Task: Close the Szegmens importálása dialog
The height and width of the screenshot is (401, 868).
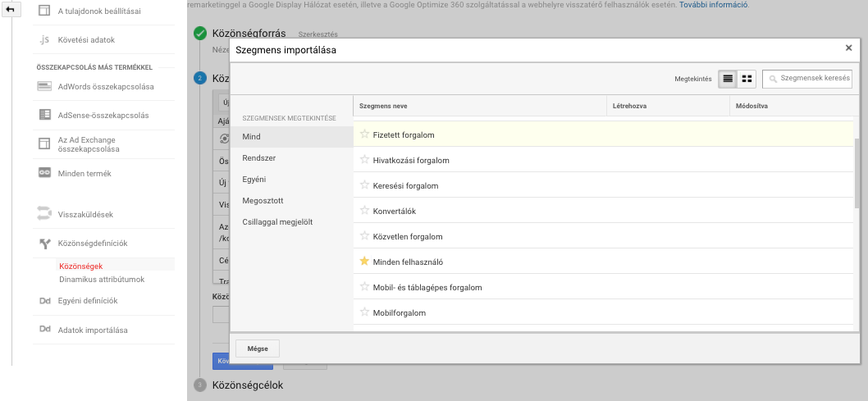Action: [848, 48]
